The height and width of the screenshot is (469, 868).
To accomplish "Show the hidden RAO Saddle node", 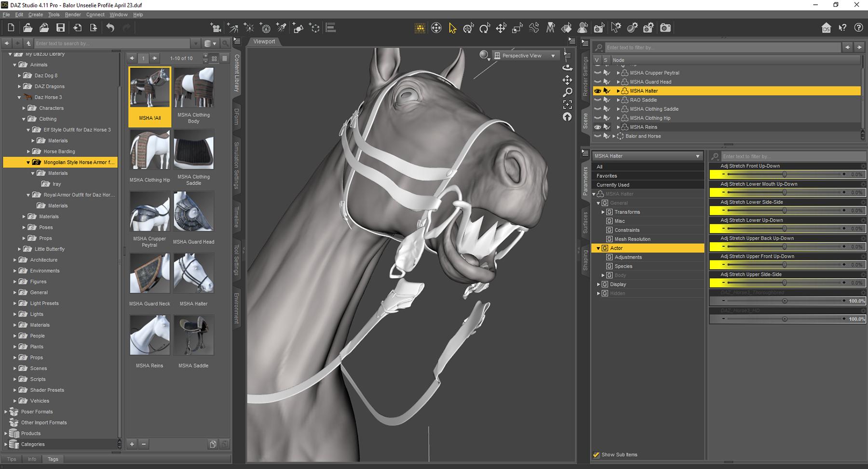I will coord(597,100).
